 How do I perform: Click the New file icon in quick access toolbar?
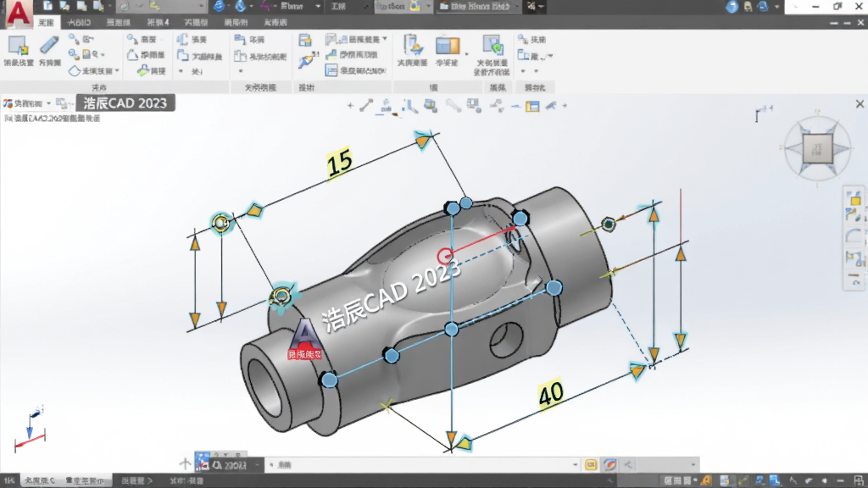click(x=48, y=6)
